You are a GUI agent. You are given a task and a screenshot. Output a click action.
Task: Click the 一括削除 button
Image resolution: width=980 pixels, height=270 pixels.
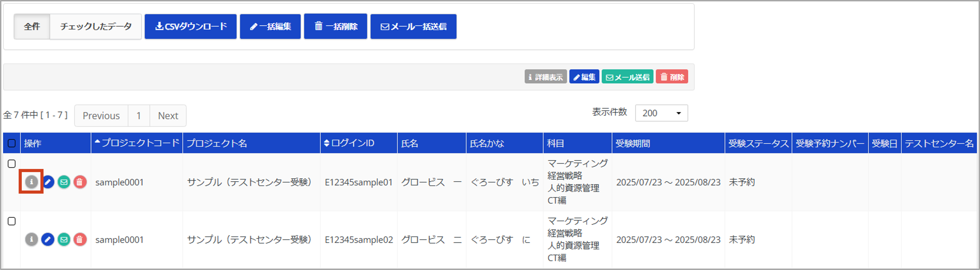click(x=336, y=27)
